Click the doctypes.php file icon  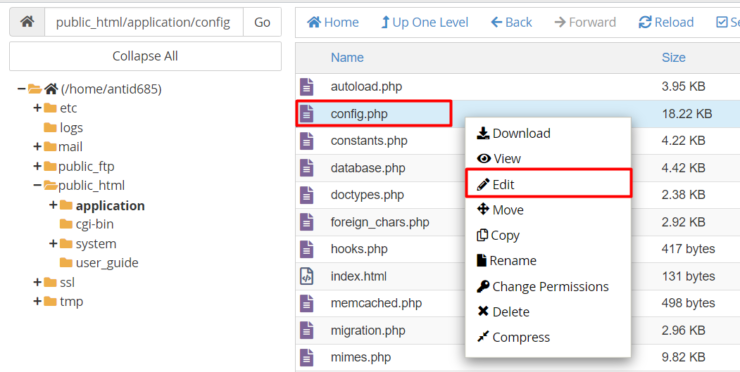pyautogui.click(x=307, y=195)
